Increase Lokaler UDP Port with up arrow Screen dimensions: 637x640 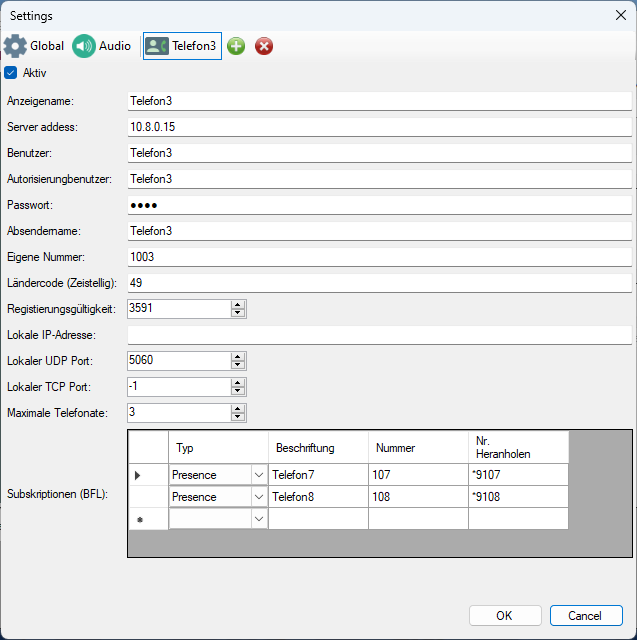(x=237, y=357)
